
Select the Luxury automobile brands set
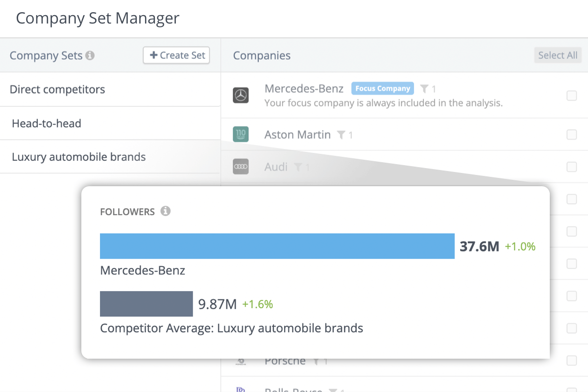(x=110, y=157)
